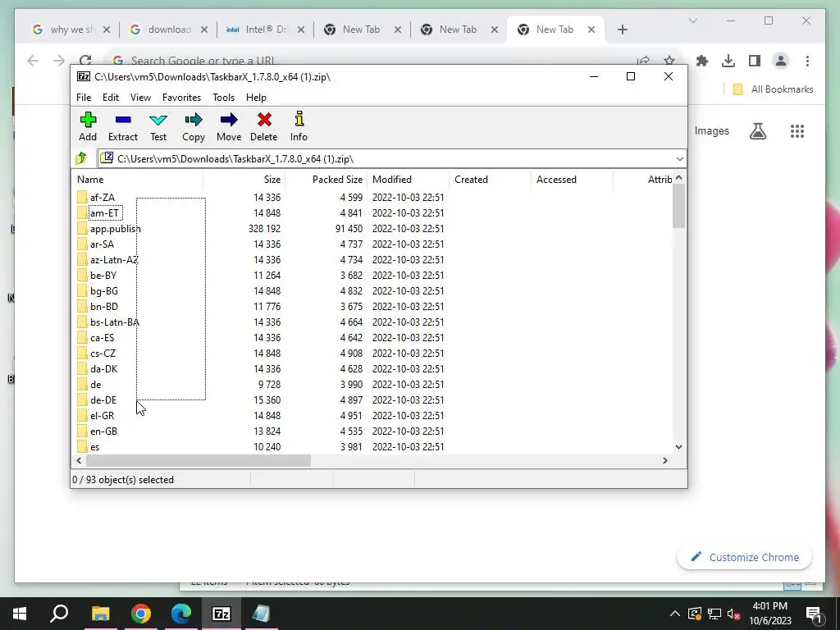Click the scroll down arrow
The image size is (840, 630).
678,447
